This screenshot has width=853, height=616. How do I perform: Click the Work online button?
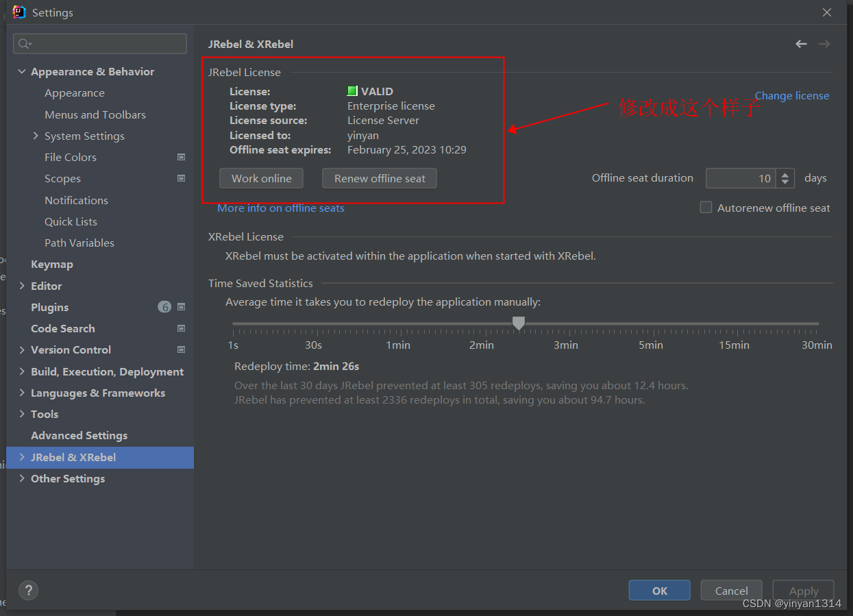click(261, 178)
